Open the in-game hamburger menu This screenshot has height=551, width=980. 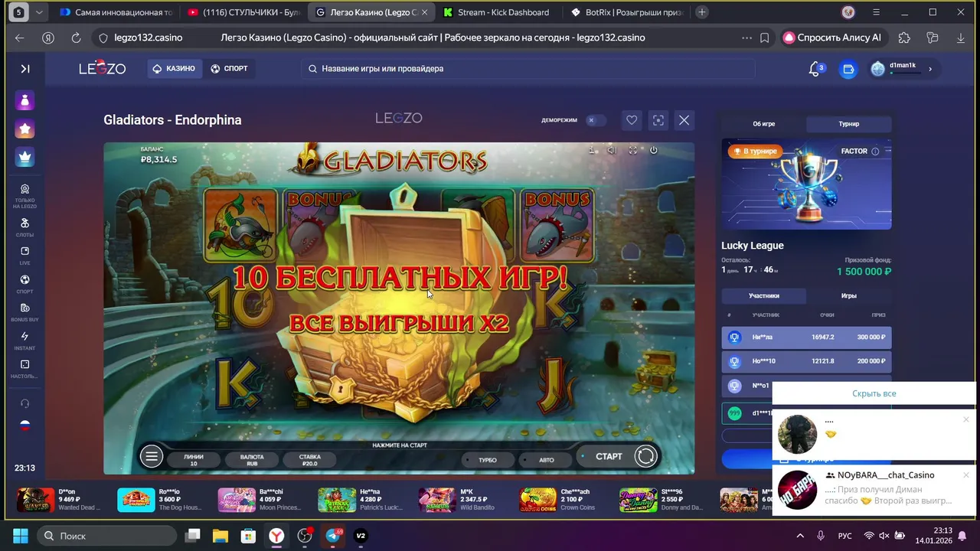point(152,457)
